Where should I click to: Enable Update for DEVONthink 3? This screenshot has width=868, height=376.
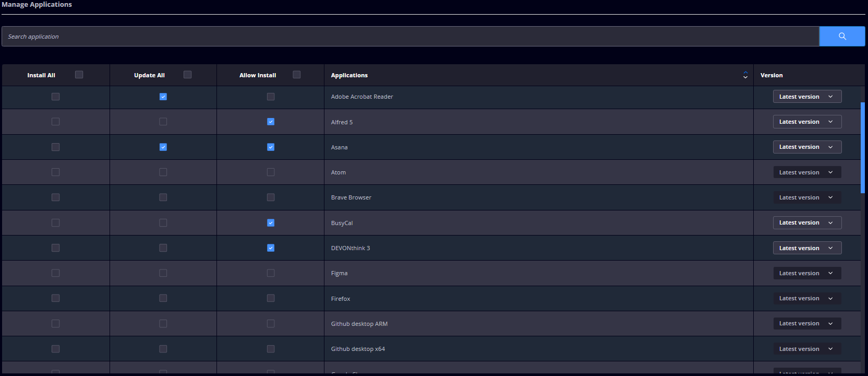pyautogui.click(x=163, y=248)
